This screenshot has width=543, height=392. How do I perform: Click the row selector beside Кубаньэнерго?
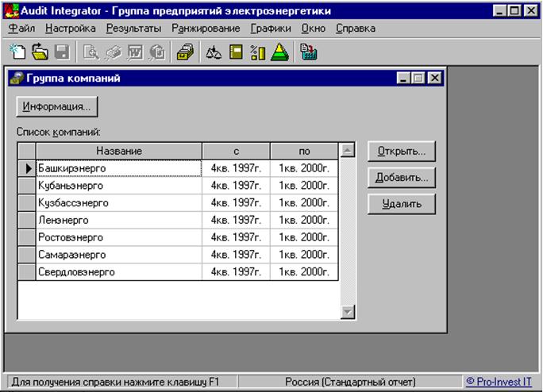(27, 186)
